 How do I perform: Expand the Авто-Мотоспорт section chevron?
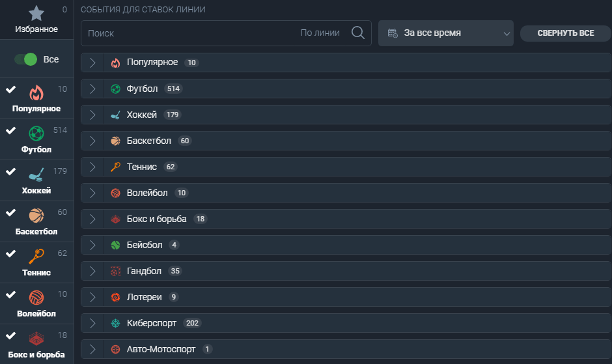(x=92, y=349)
